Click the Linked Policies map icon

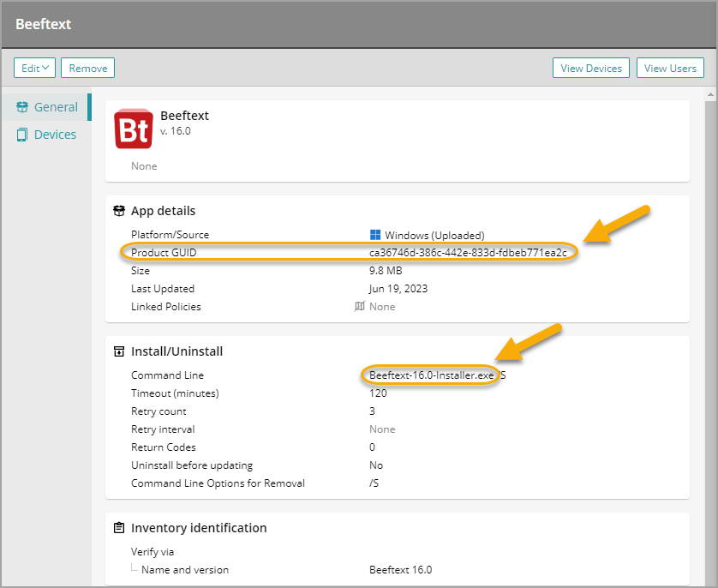pos(360,307)
